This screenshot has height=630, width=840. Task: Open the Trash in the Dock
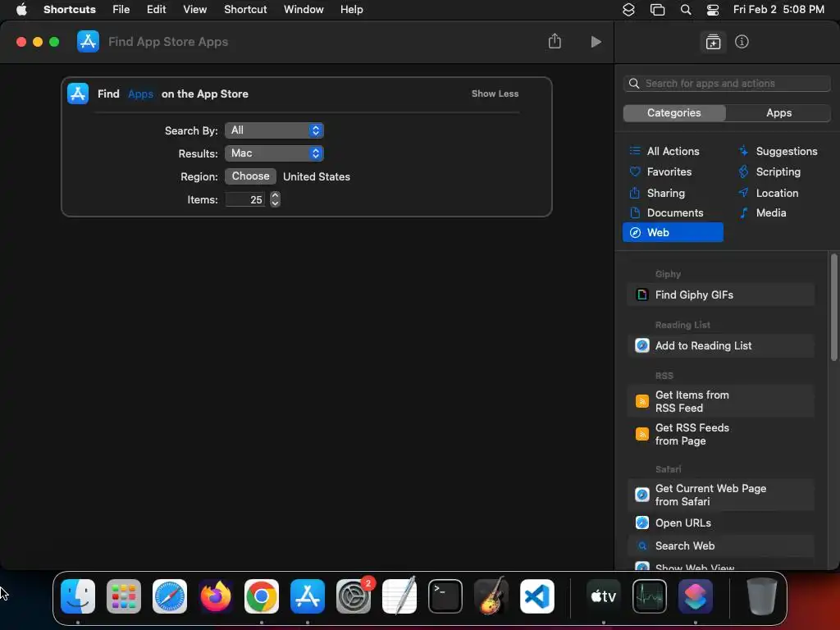762,596
